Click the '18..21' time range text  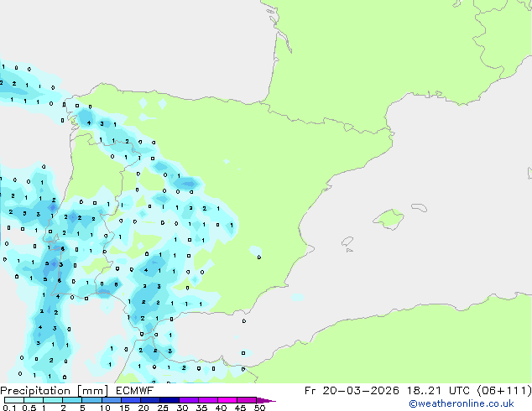pyautogui.click(x=424, y=391)
